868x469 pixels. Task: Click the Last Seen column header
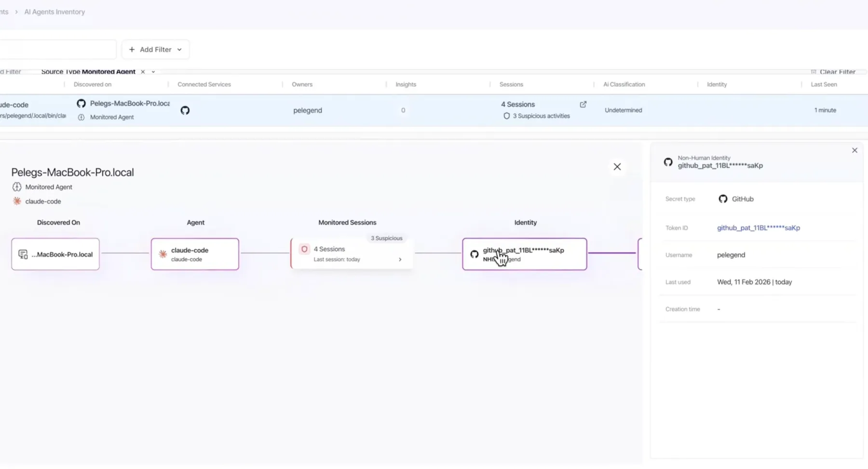click(x=824, y=84)
